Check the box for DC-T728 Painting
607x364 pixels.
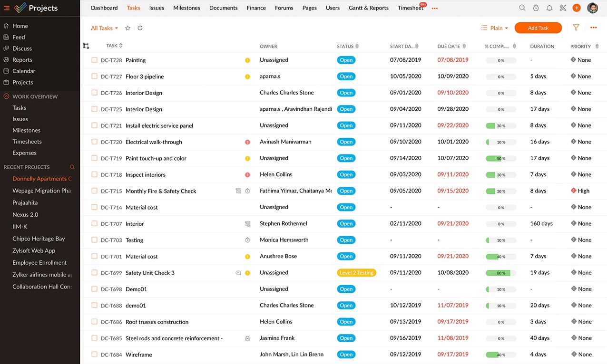(94, 60)
